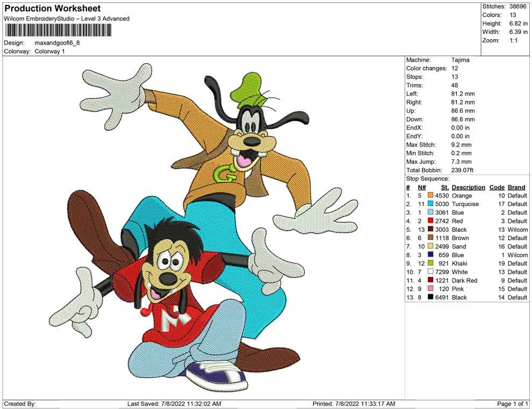
Task: Click the stitch count 6491 in row 13
Action: [x=442, y=297]
